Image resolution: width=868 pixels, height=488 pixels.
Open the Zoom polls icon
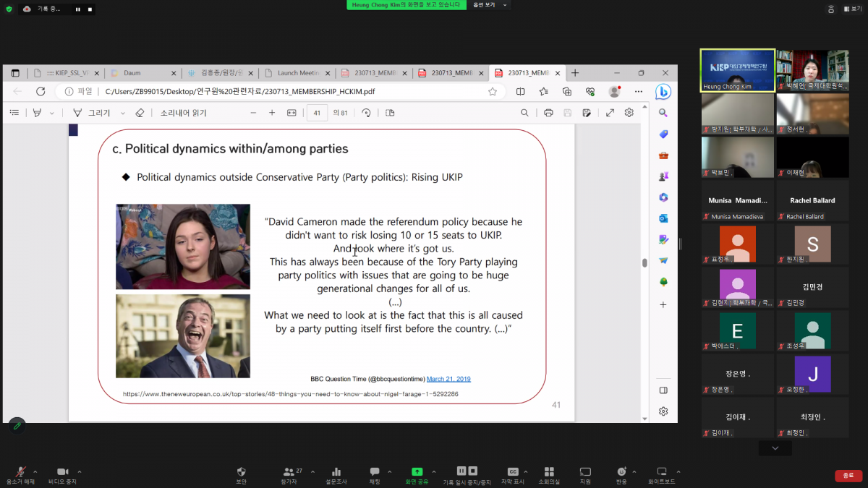(x=336, y=471)
